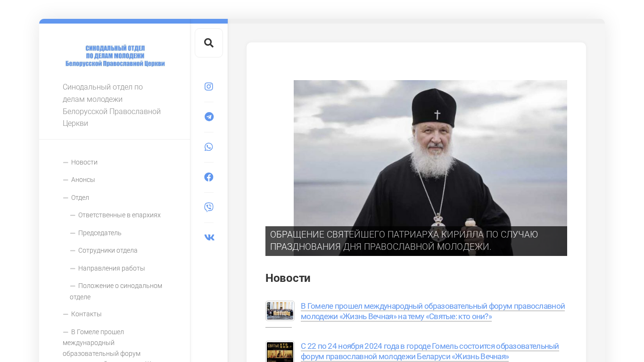This screenshot has width=644, height=362.
Task: Select Сотрудники отдела in sidebar
Action: [107, 250]
